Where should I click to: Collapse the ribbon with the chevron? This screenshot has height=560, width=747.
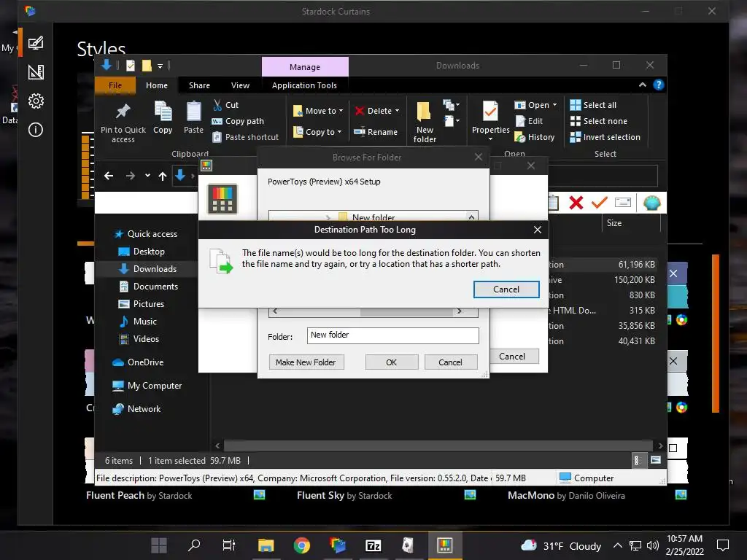pos(642,85)
